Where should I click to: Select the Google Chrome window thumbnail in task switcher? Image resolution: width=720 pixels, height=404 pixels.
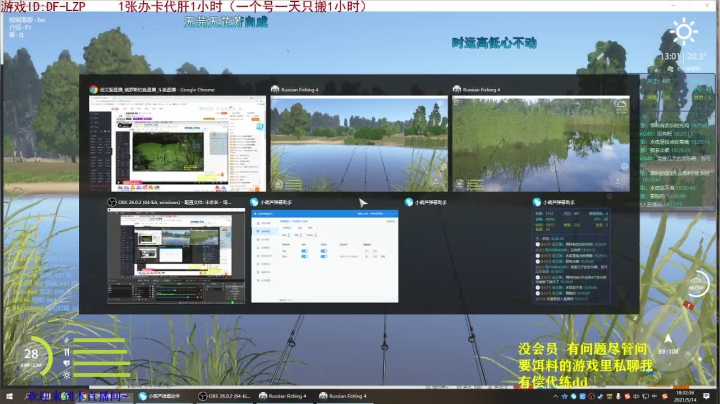click(177, 143)
